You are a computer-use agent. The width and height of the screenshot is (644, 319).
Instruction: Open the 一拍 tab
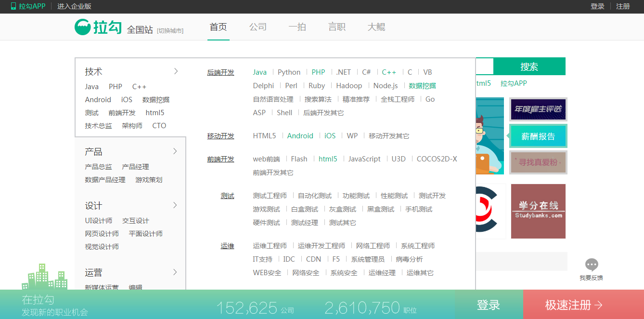tap(297, 27)
